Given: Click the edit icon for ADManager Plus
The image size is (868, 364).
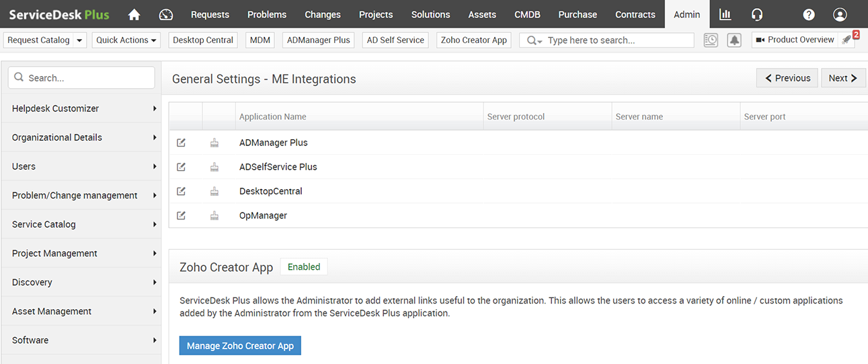Looking at the screenshot, I should (181, 143).
